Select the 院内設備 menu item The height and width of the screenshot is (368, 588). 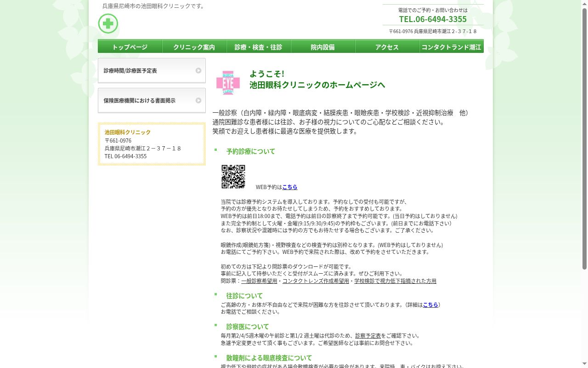(x=323, y=46)
